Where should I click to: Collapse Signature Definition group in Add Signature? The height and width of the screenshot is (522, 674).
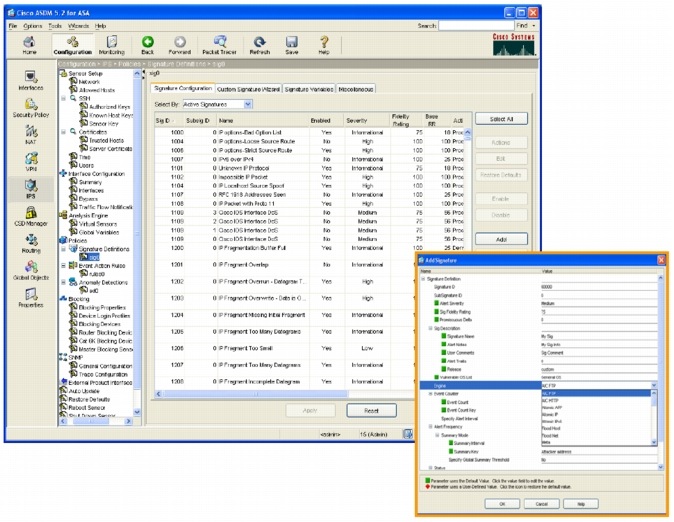(x=423, y=279)
